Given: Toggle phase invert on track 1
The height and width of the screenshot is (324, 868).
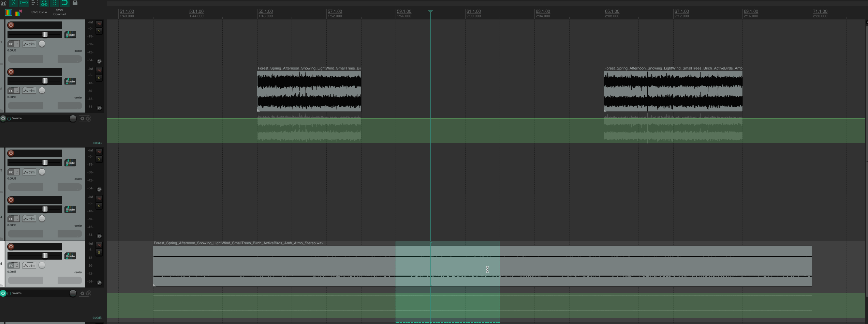Looking at the screenshot, I should pos(99,61).
